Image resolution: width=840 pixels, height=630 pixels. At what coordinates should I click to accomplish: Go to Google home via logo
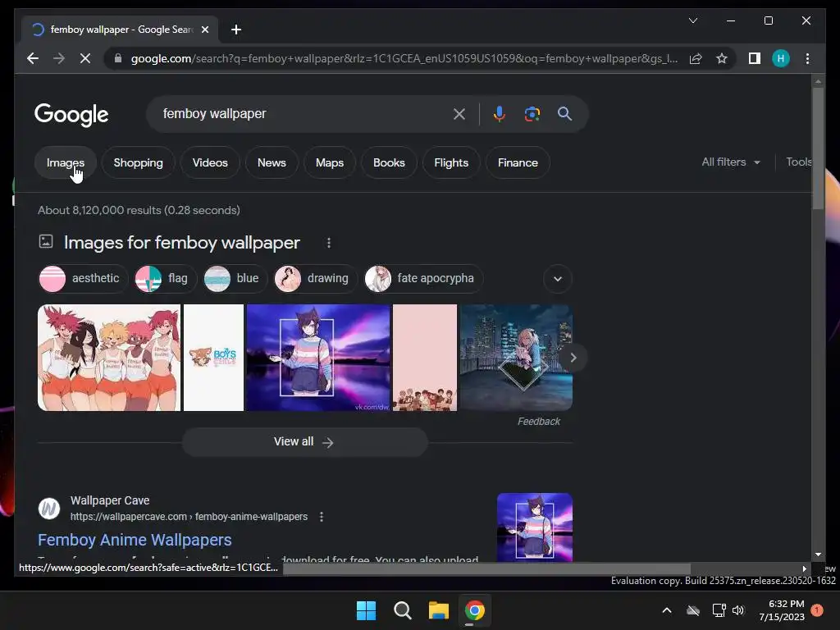[71, 115]
